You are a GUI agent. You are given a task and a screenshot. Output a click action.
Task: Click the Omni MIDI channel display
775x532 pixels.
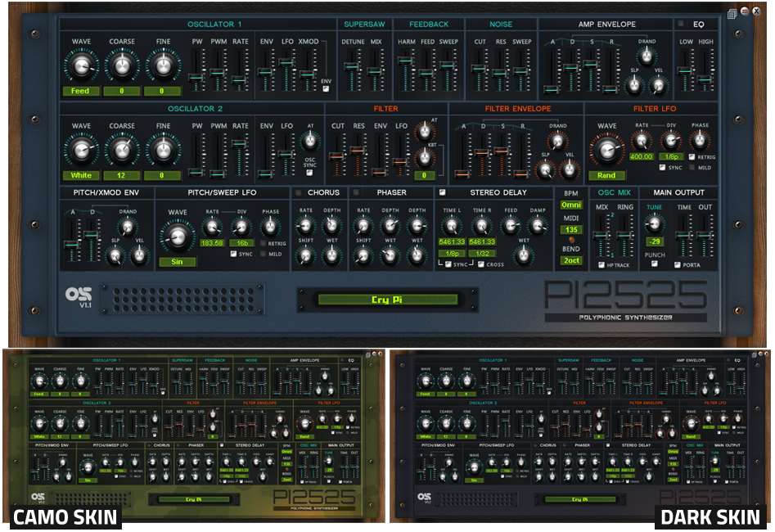click(570, 205)
